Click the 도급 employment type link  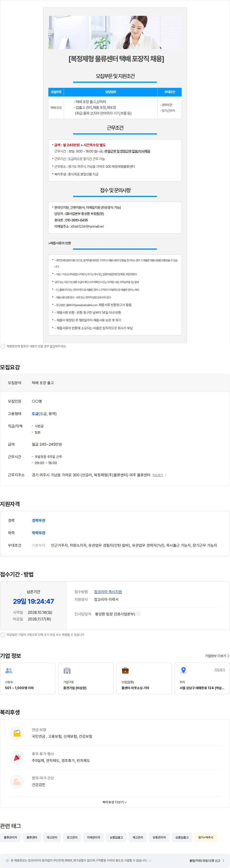(35, 413)
